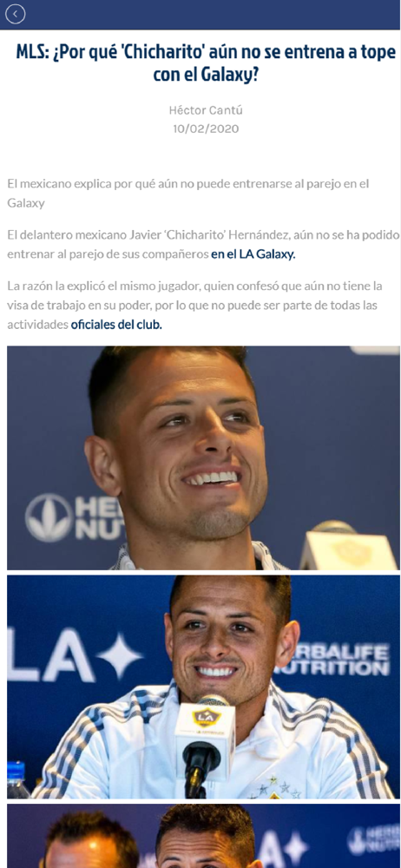Open the partially visible third photo
The width and height of the screenshot is (401, 868).
pos(203,836)
